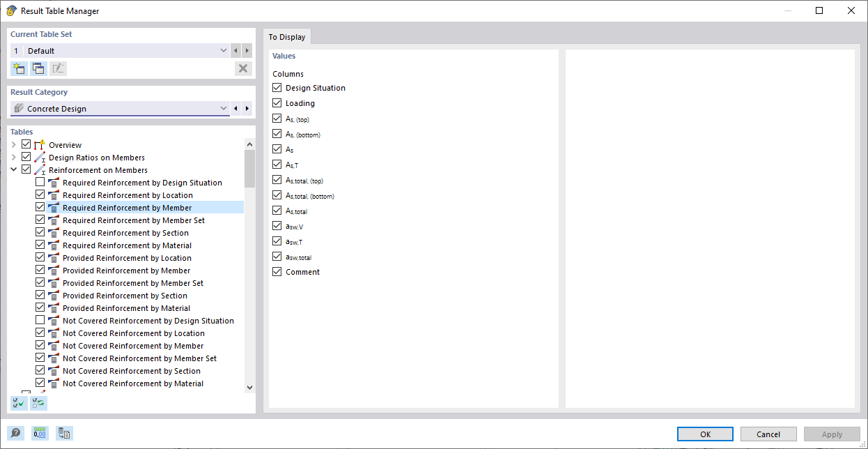The image size is (868, 449).
Task: Click the OK button
Action: point(704,434)
